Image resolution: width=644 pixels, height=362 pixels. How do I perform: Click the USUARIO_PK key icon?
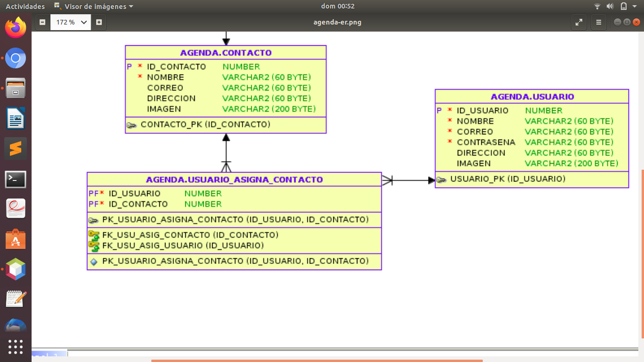(441, 180)
